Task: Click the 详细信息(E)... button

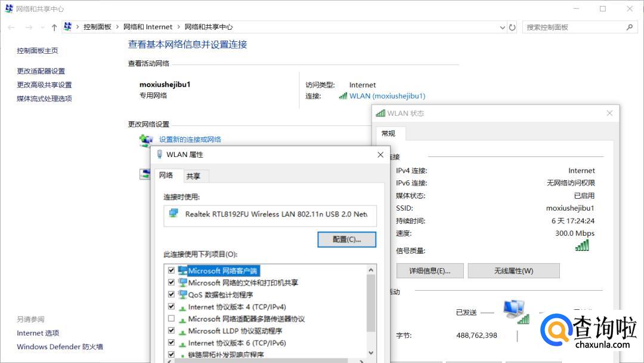Action: tap(430, 271)
